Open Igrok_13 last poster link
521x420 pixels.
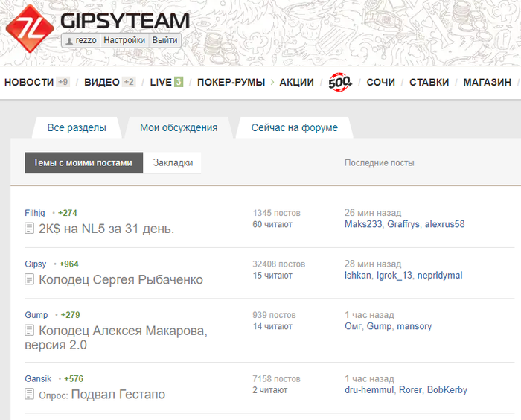click(394, 276)
